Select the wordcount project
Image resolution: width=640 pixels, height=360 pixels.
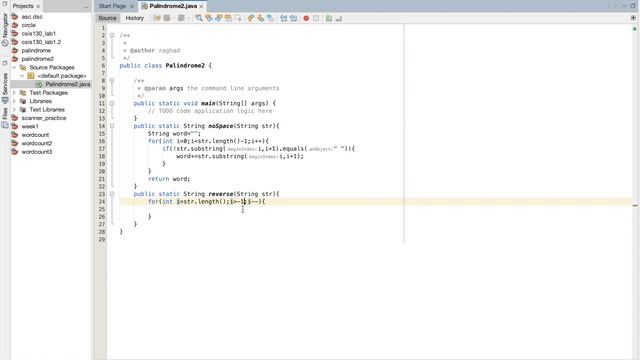tap(35, 135)
